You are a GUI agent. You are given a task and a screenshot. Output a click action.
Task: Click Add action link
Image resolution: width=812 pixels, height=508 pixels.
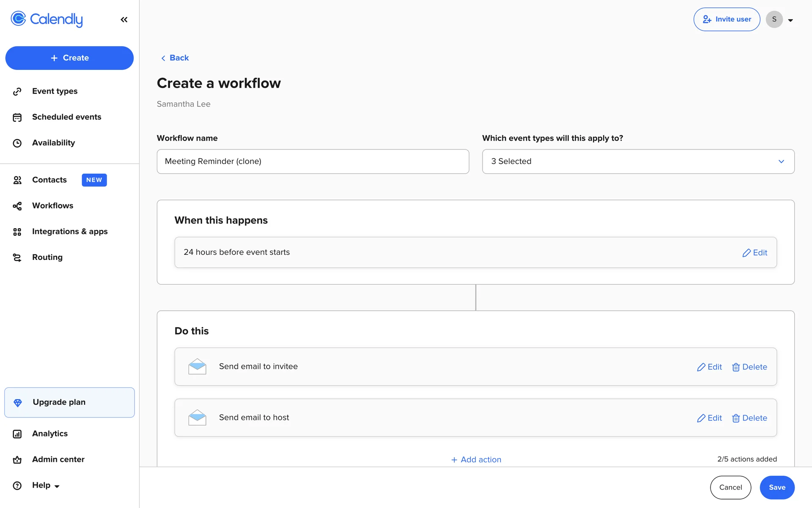click(476, 460)
